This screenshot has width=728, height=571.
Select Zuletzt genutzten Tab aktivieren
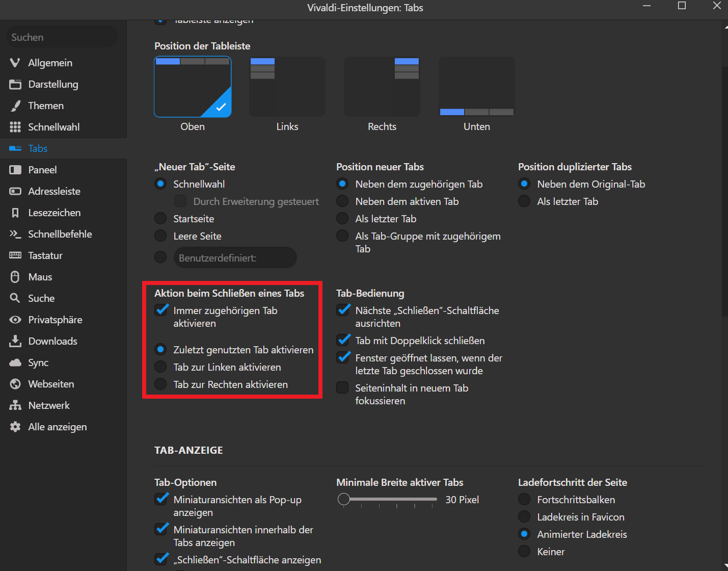160,350
